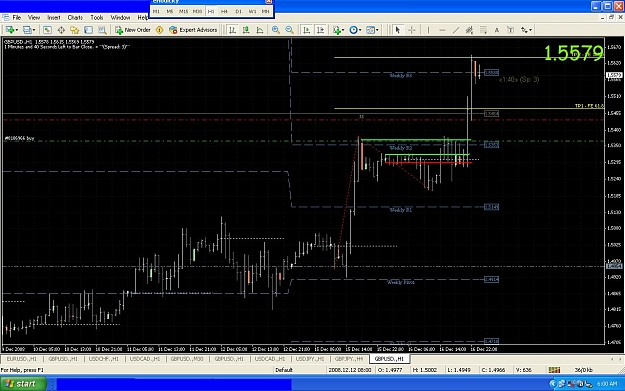Switch timeframe to D1
The height and width of the screenshot is (391, 625).
click(x=238, y=12)
